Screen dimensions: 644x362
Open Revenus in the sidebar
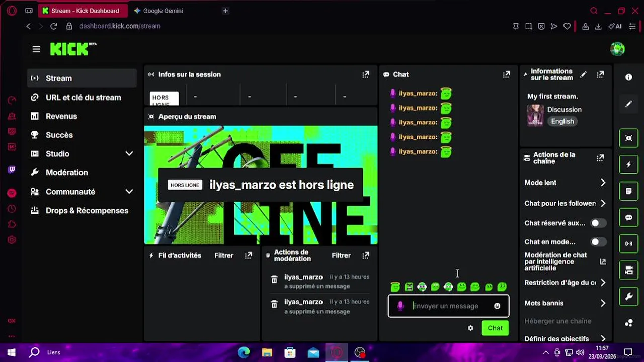[x=82, y=116]
